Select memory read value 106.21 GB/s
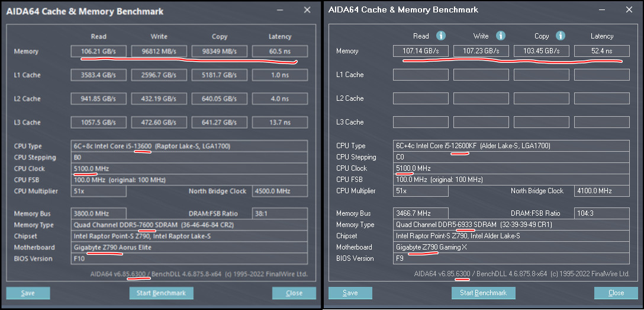 [x=99, y=52]
